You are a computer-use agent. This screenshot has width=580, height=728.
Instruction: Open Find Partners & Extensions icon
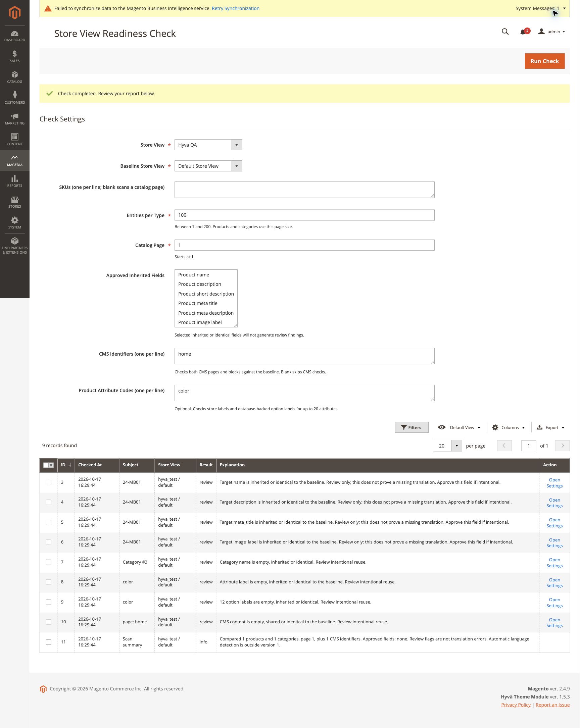point(14,246)
